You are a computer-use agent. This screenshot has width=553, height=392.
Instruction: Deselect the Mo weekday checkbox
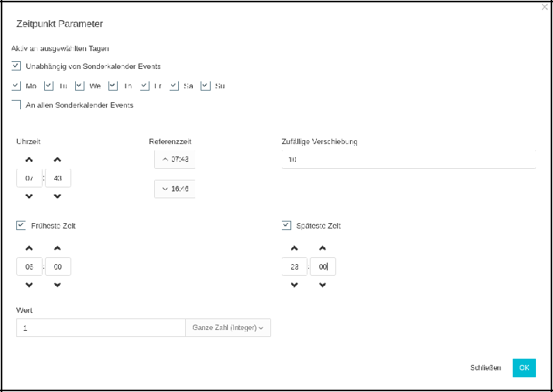point(17,86)
